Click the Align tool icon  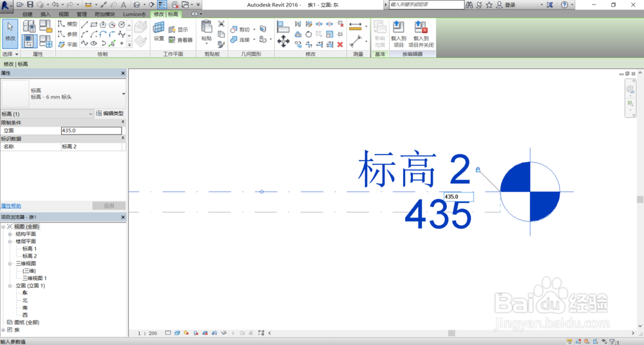tap(283, 26)
